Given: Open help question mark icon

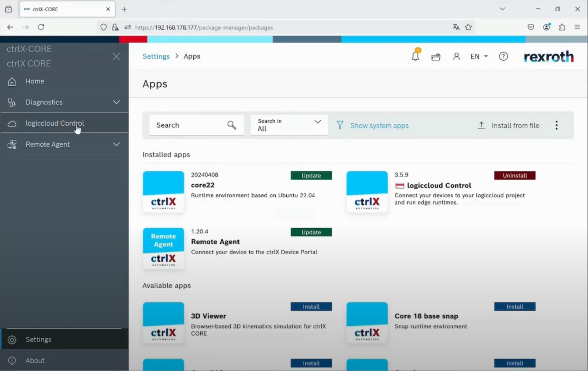Looking at the screenshot, I should click(x=503, y=56).
